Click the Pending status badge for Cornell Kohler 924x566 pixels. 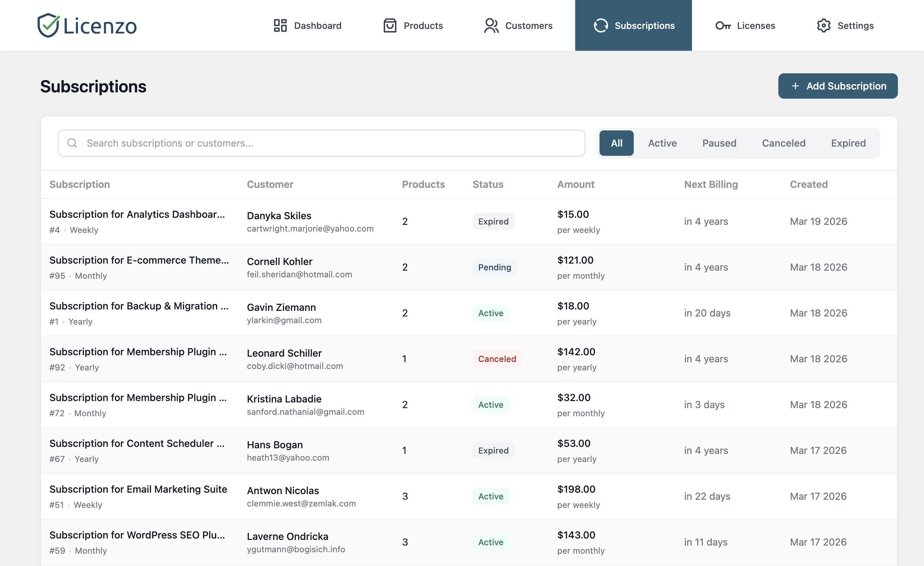point(494,267)
